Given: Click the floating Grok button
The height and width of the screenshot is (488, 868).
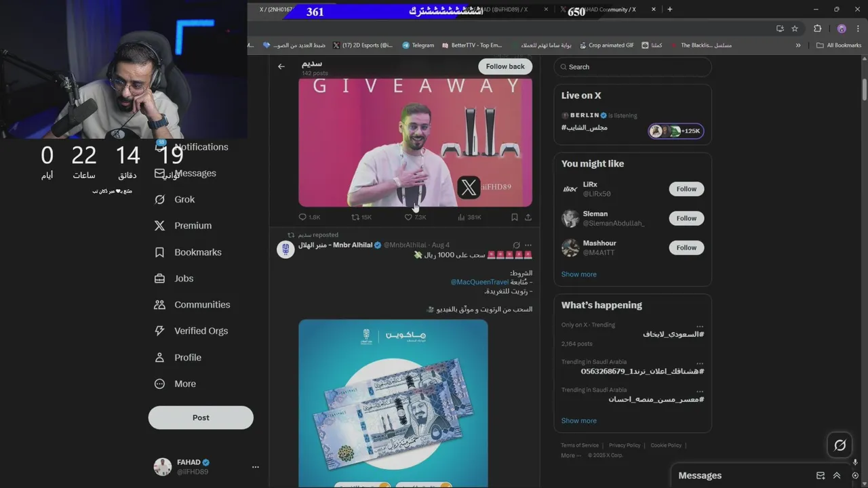Looking at the screenshot, I should (x=840, y=445).
